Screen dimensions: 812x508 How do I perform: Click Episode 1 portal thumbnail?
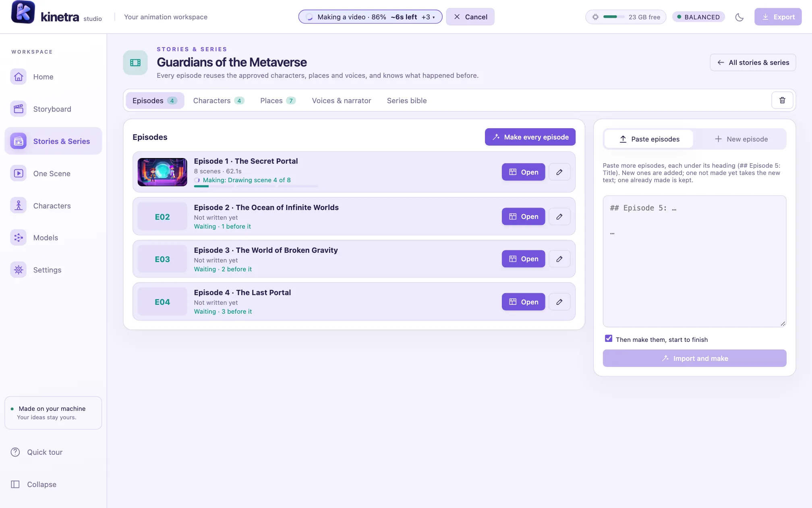coord(162,172)
